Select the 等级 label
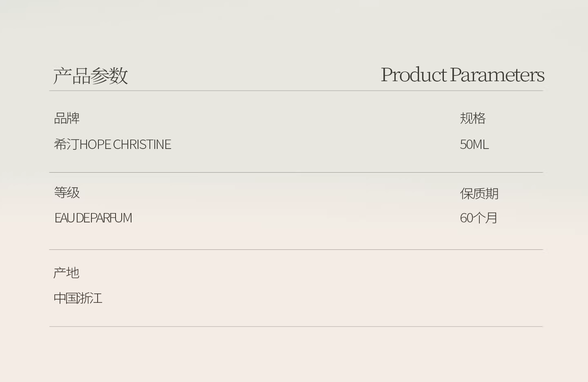This screenshot has height=382, width=588. (x=67, y=193)
